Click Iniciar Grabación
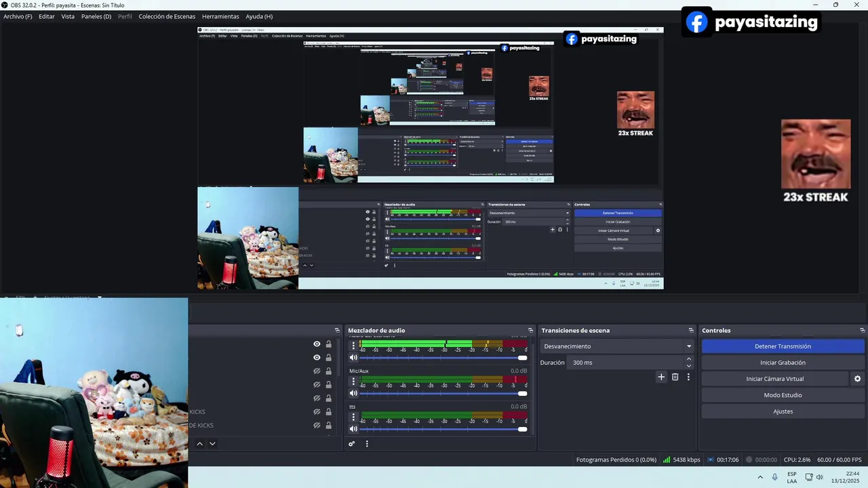The image size is (868, 488). pyautogui.click(x=783, y=363)
